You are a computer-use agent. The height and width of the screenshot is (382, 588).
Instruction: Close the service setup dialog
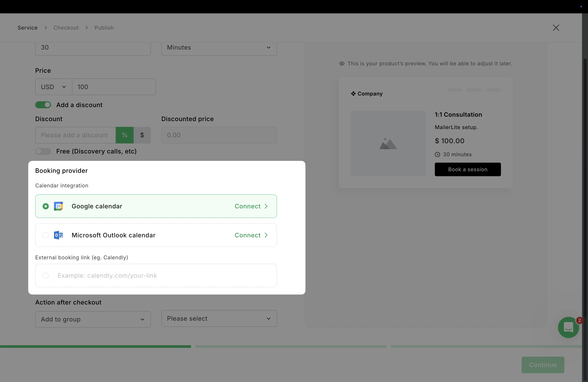coord(556,28)
